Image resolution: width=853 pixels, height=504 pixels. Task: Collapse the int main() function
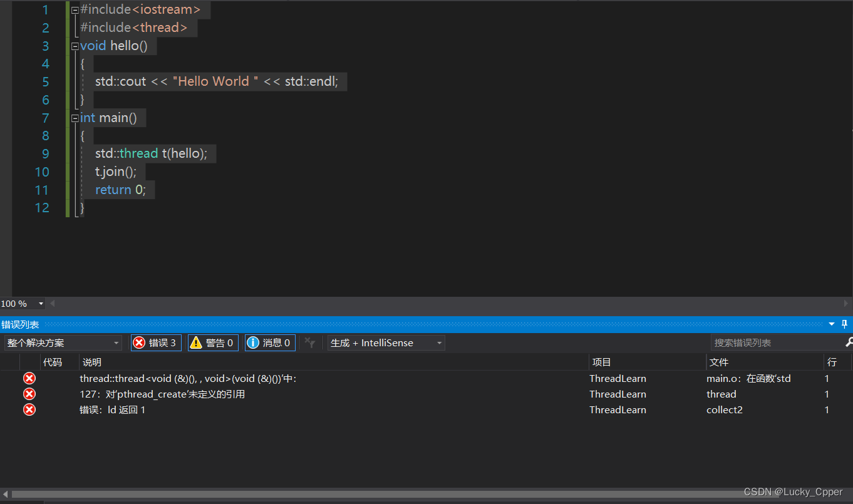point(75,118)
